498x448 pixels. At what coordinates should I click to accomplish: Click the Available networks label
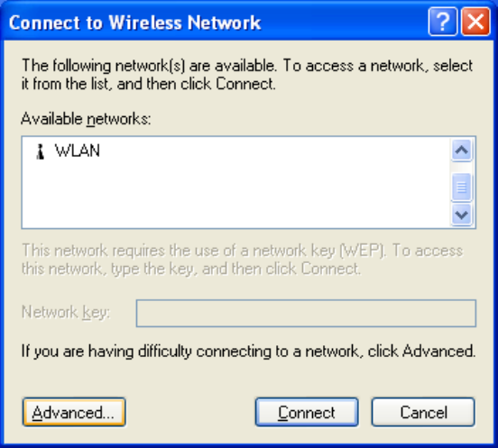coord(86,119)
